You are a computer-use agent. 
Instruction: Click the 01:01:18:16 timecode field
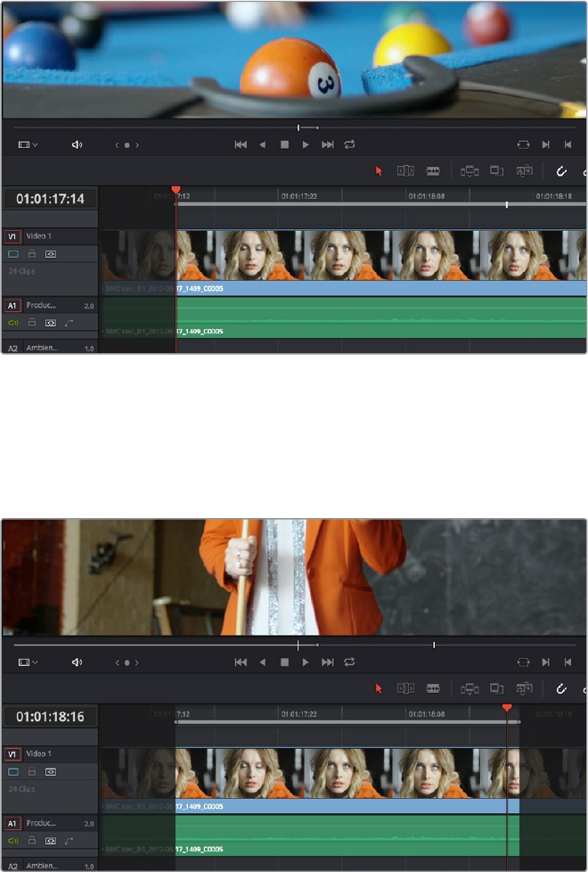click(x=50, y=716)
